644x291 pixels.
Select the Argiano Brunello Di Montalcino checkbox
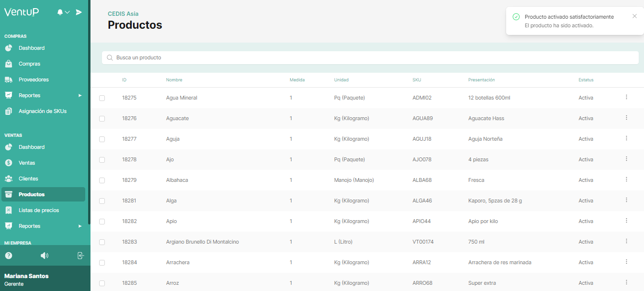coord(102,242)
